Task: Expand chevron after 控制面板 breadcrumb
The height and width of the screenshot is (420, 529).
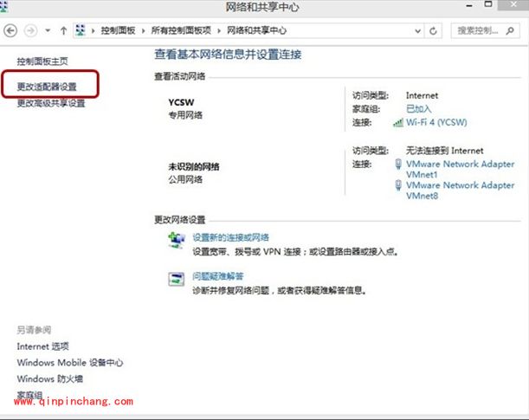Action: coord(144,31)
